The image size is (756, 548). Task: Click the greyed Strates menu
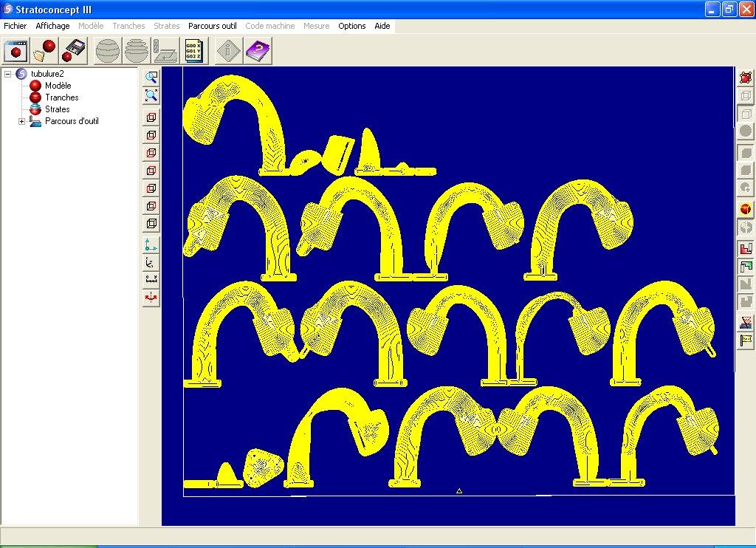[x=166, y=26]
